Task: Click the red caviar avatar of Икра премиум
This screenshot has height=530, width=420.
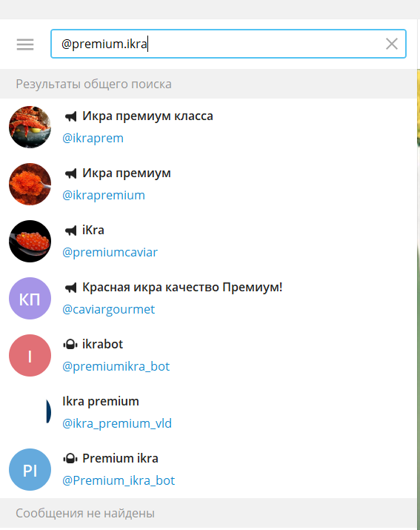Action: click(x=30, y=185)
